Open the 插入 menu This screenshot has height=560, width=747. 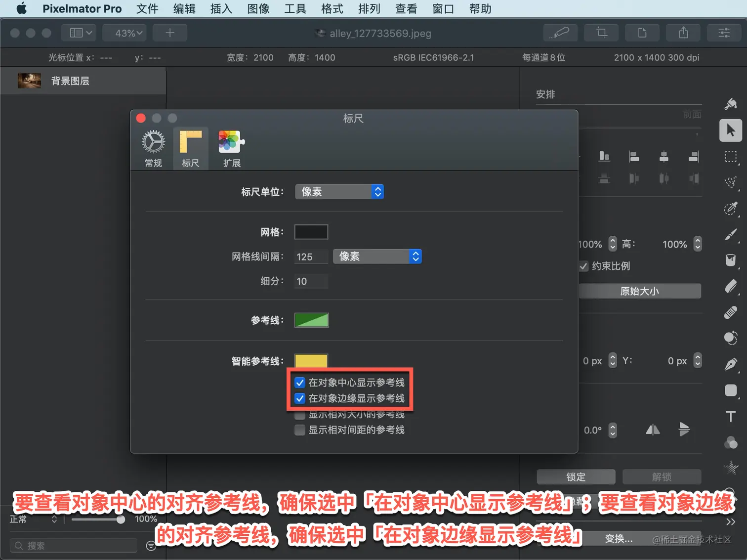pyautogui.click(x=221, y=8)
